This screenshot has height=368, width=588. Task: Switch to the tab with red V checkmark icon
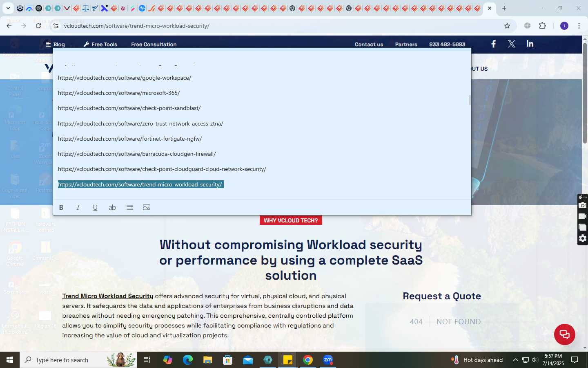[67, 8]
